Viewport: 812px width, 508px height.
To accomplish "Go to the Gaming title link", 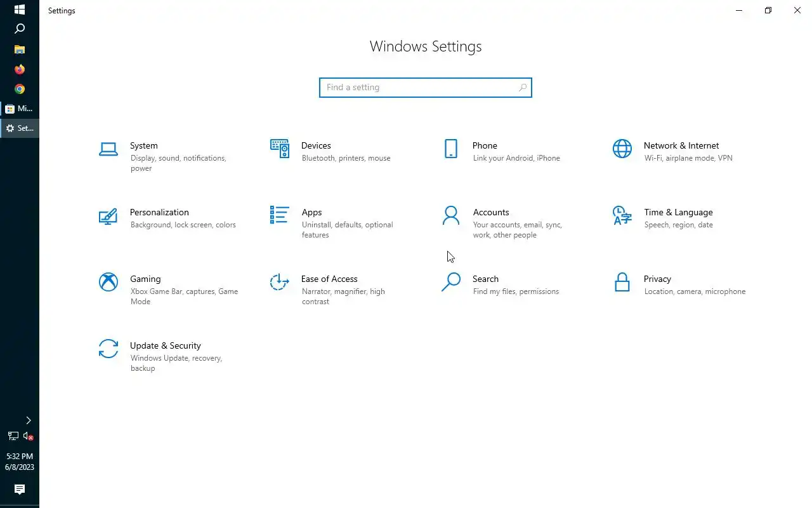I will tap(145, 279).
